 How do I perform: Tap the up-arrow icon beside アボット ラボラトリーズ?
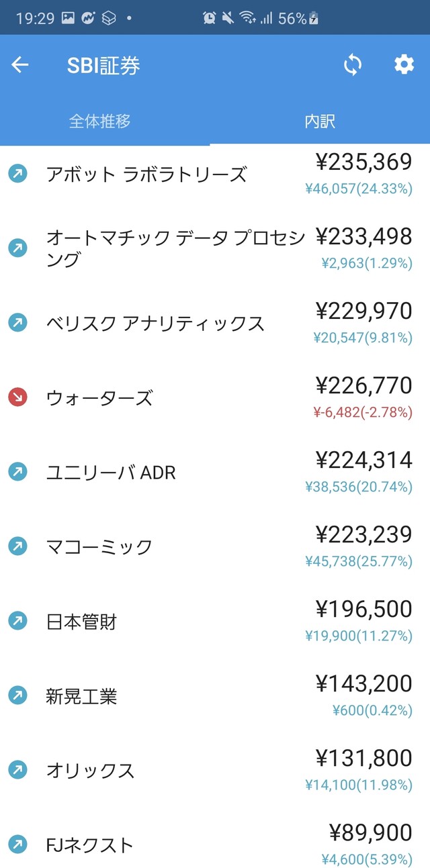click(17, 175)
